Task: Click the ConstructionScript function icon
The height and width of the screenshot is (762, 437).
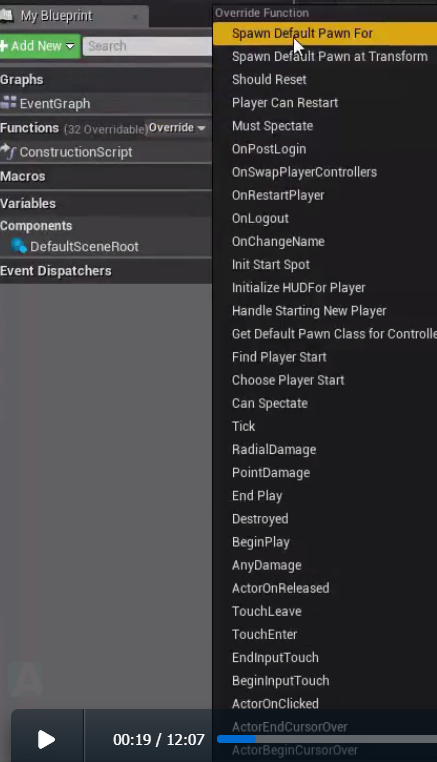Action: coord(8,151)
